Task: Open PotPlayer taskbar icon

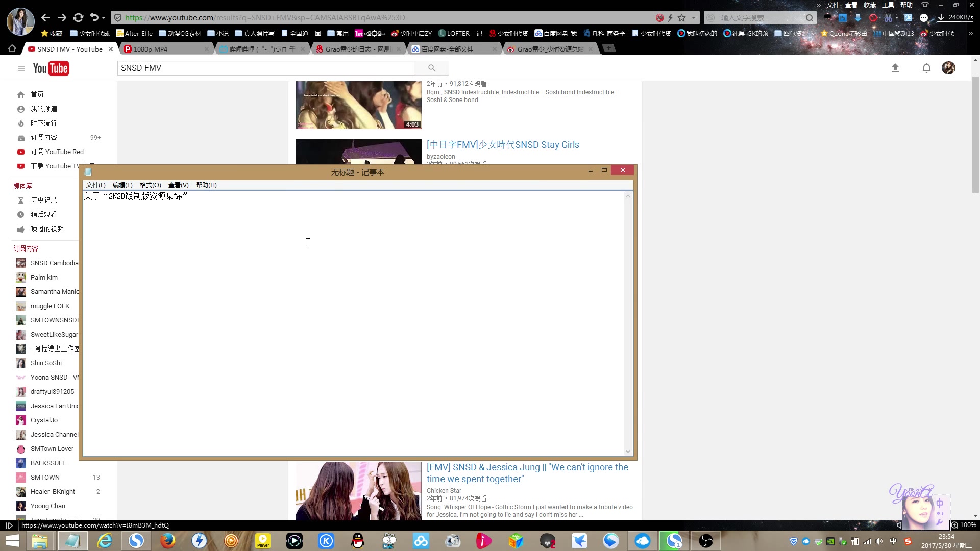Action: [263, 541]
